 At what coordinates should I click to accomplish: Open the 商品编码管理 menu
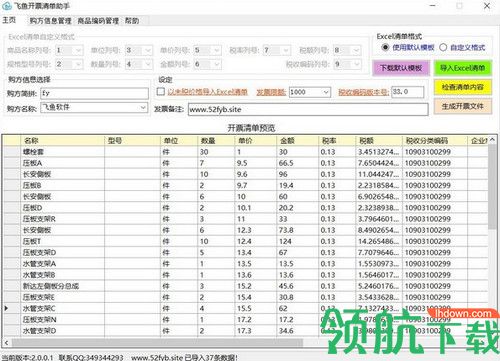[x=98, y=21]
